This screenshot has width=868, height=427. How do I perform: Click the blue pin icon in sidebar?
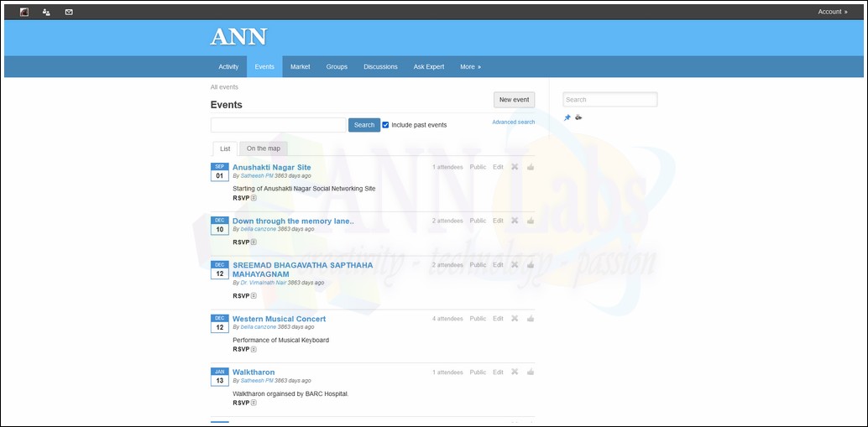click(567, 117)
